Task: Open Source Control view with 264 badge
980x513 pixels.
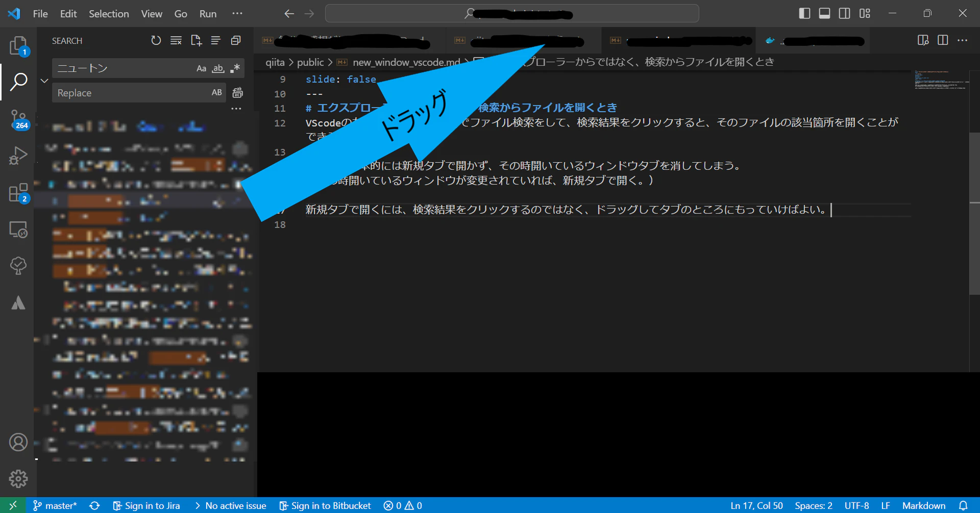Action: point(18,119)
